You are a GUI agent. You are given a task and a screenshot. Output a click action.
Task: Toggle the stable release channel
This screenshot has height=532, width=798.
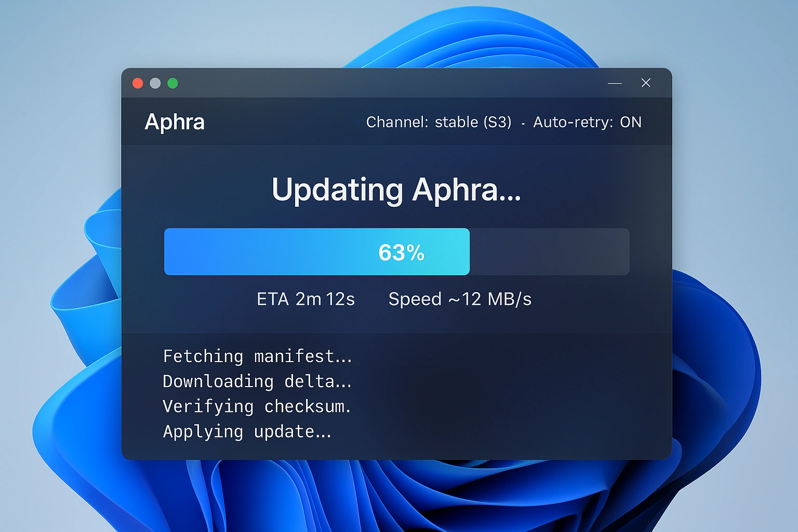(x=457, y=122)
